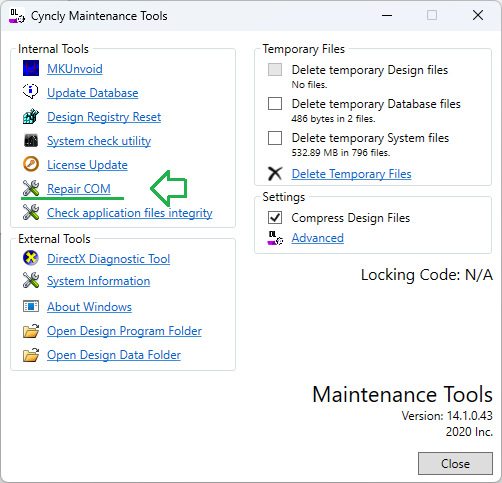Click the Close button
502x483 pixels.
pyautogui.click(x=455, y=463)
